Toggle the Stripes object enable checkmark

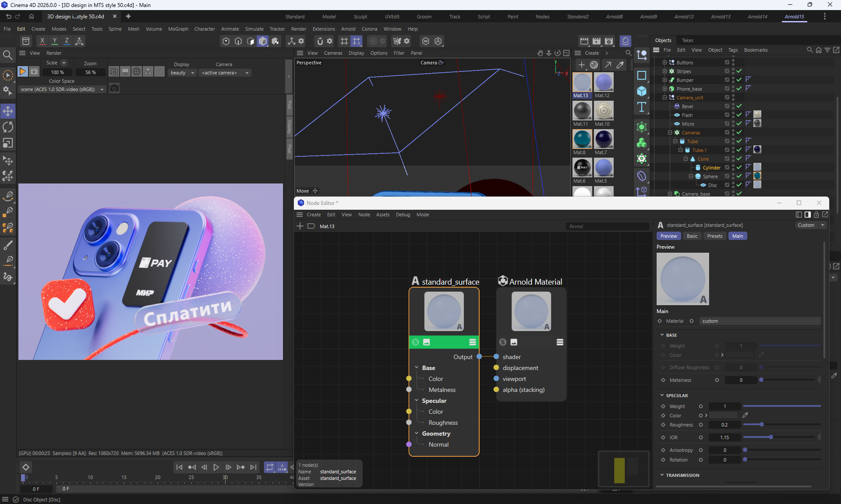click(739, 71)
